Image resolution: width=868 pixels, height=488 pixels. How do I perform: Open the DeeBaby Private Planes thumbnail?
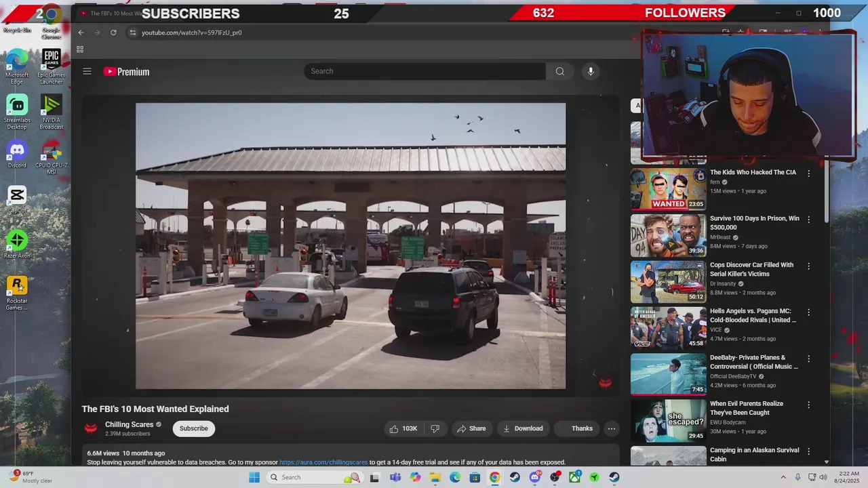(669, 374)
